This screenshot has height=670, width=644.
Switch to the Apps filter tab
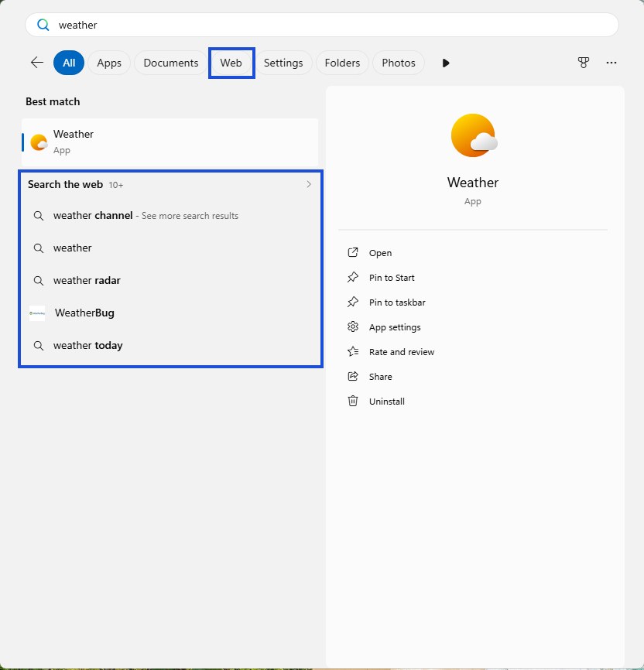point(109,63)
